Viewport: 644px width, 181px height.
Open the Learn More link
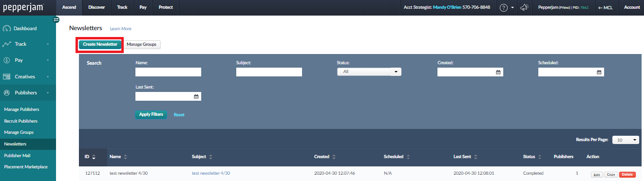tap(120, 29)
